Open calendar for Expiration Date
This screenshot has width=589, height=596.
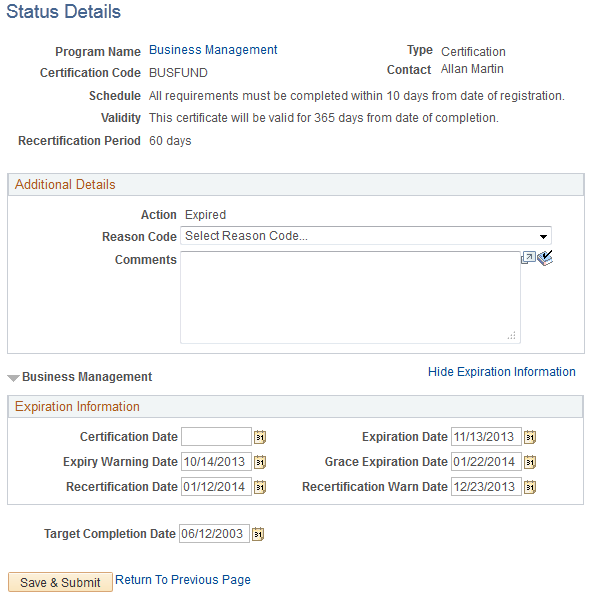(530, 437)
